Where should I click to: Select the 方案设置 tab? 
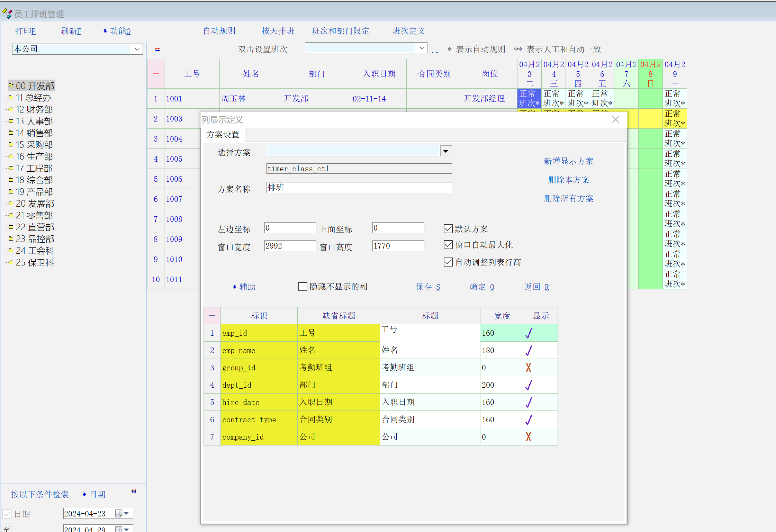pyautogui.click(x=223, y=135)
